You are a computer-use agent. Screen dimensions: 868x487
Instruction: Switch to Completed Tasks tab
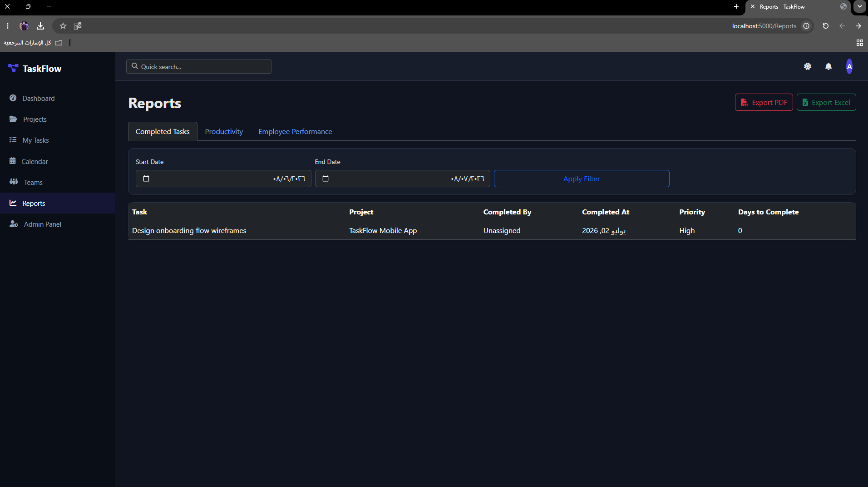[163, 131]
